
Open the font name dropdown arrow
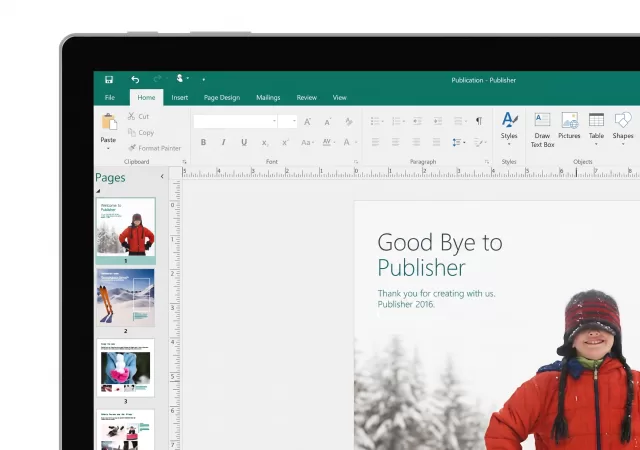click(x=274, y=121)
